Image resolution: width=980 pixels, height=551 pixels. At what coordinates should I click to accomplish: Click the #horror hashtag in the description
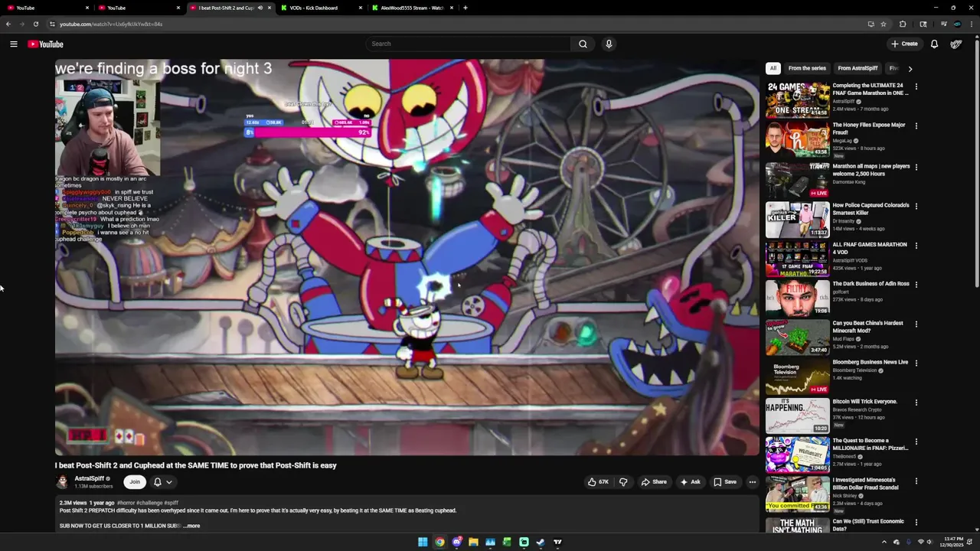click(127, 503)
